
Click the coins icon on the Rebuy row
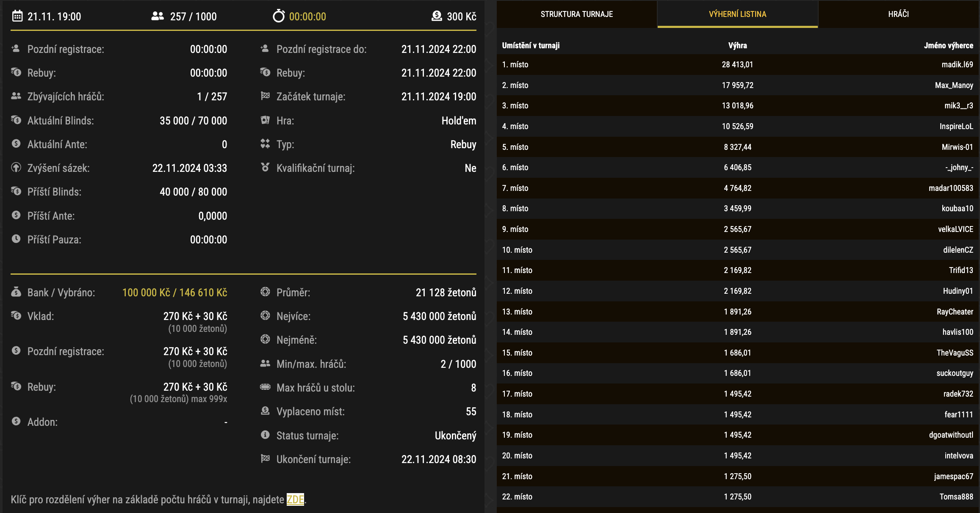(16, 72)
